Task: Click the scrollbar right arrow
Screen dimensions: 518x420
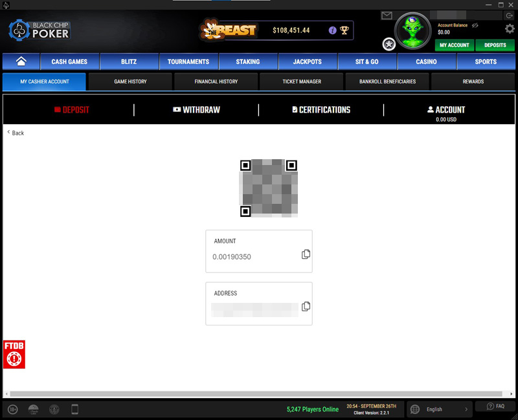Action: (511, 394)
